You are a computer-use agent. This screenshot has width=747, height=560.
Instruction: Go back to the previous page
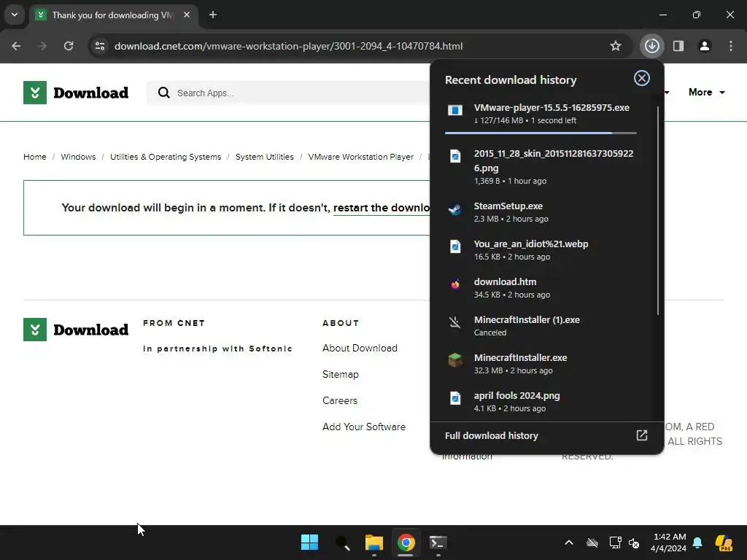[16, 46]
